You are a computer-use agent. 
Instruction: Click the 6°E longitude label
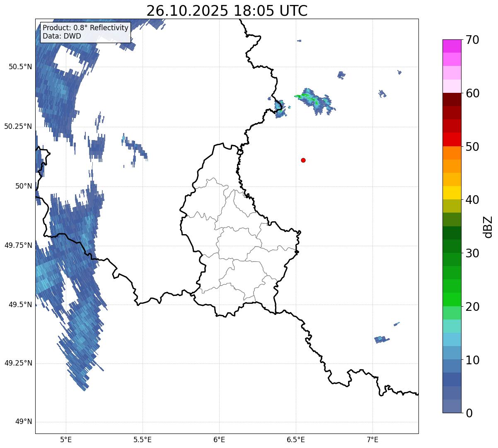click(x=219, y=439)
